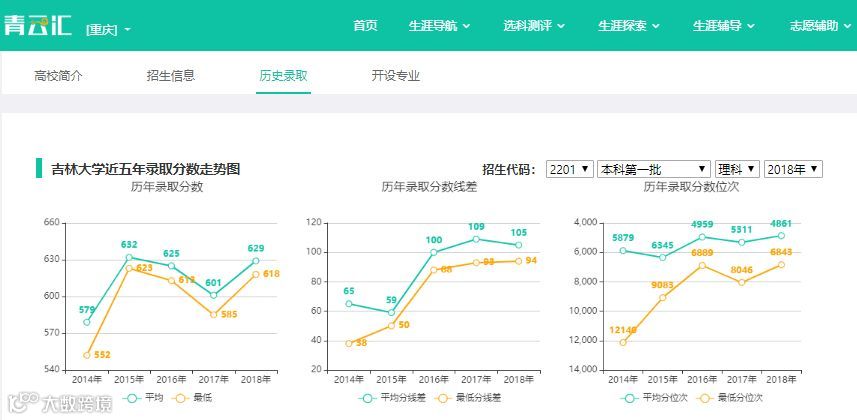This screenshot has height=420, width=857.
Task: Click the 历年录取分数线差 chart title
Action: (430, 186)
